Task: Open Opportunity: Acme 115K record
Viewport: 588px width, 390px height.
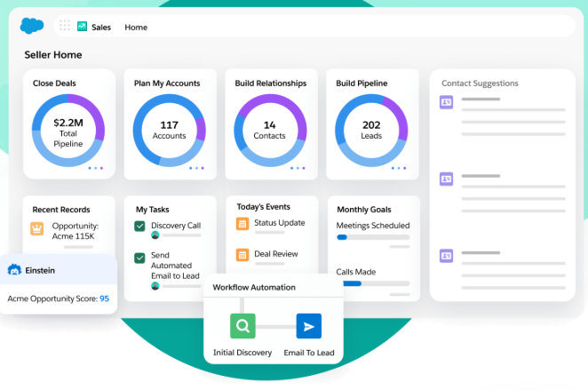Action: (x=75, y=231)
